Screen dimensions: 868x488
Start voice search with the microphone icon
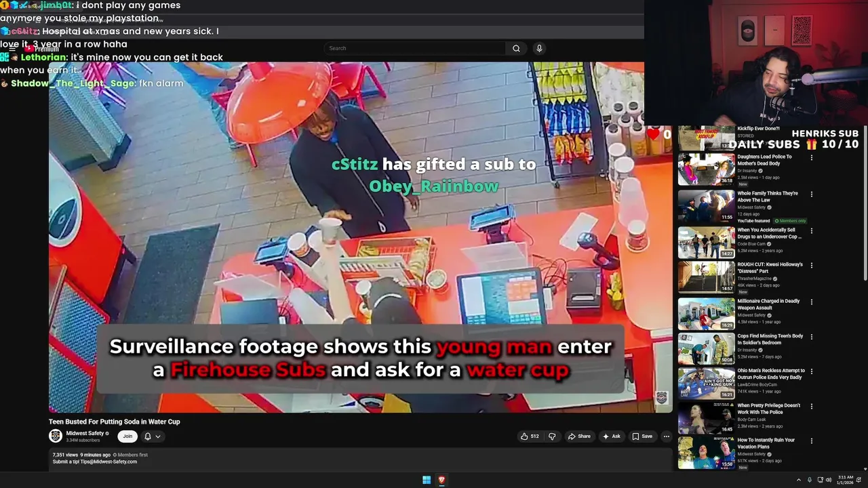pos(539,48)
